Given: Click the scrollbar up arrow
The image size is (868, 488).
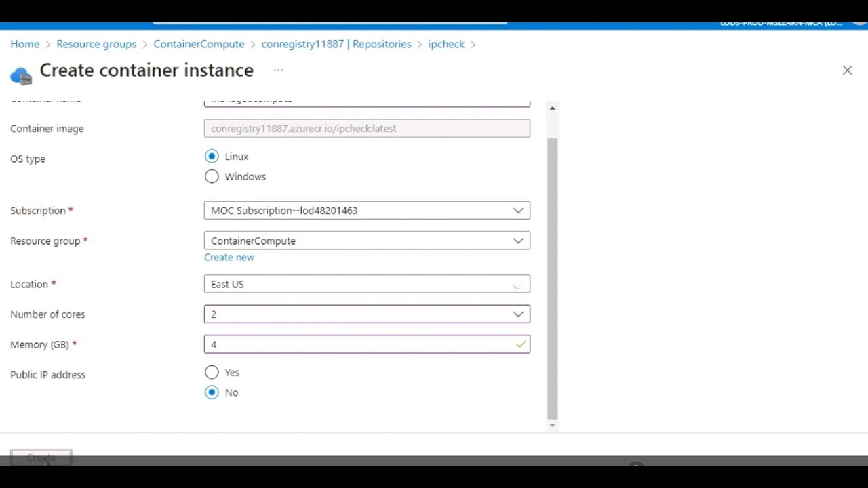Looking at the screenshot, I should [552, 108].
